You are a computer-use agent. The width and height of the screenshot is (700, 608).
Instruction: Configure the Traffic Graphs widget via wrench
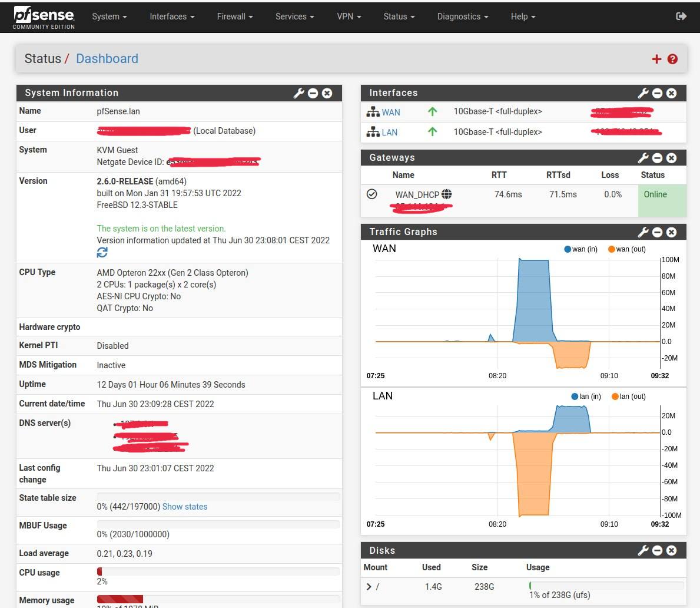coord(643,232)
